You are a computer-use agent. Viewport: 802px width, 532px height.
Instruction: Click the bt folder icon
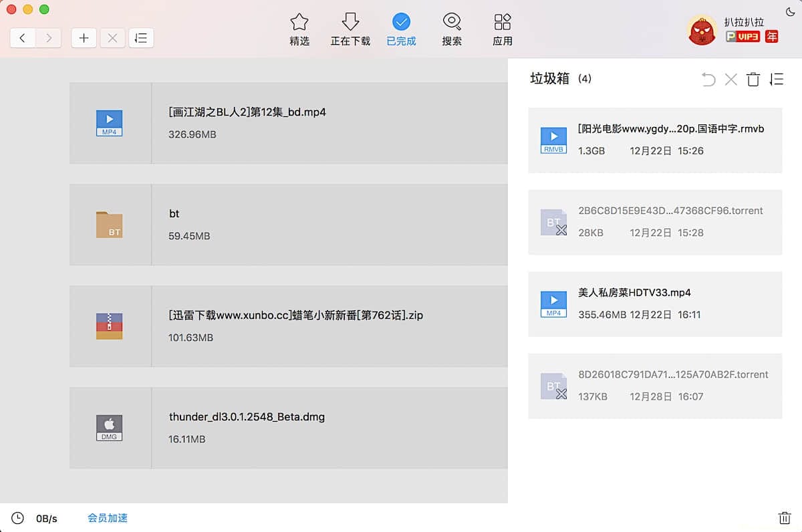pos(109,225)
